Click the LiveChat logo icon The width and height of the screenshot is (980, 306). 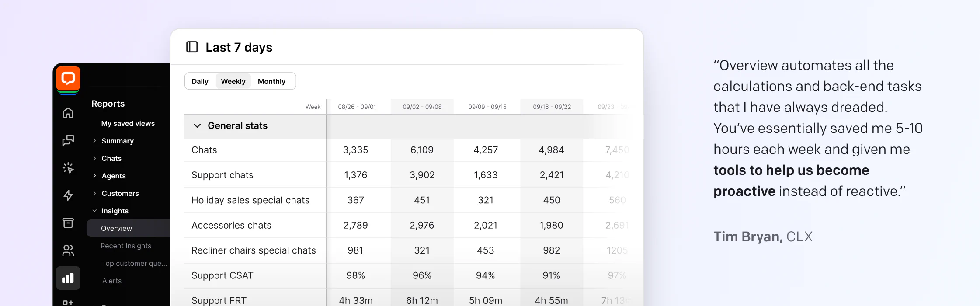(68, 79)
